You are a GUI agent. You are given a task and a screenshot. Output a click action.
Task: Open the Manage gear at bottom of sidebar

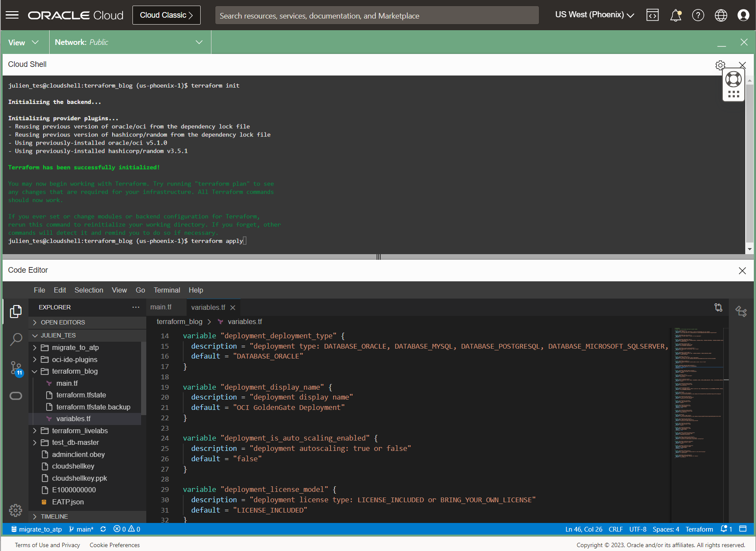pyautogui.click(x=16, y=510)
